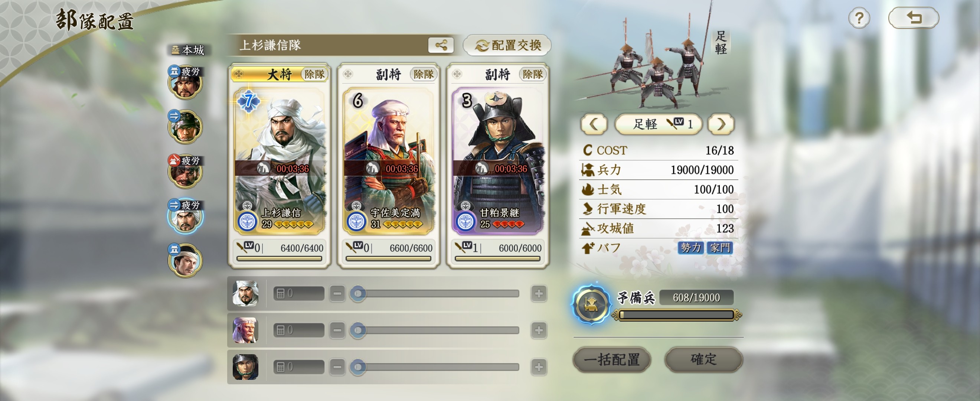Click the back arrow return icon
This screenshot has height=401, width=980.
(914, 17)
